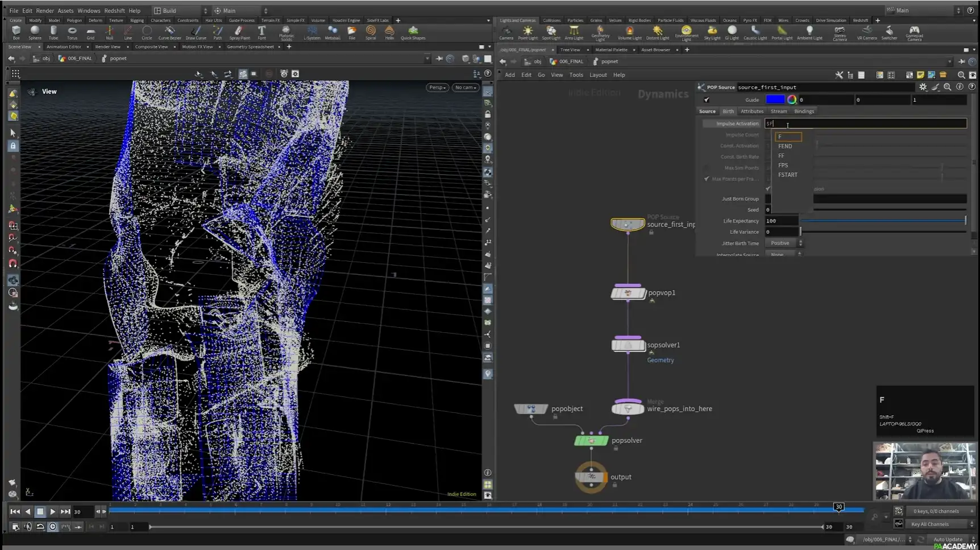This screenshot has height=550, width=980.
Task: Create an L-System from the shelf
Action: coord(312,32)
